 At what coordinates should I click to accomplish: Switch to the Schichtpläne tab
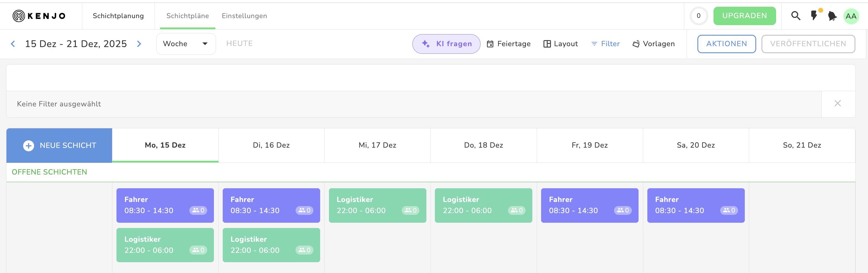click(187, 16)
